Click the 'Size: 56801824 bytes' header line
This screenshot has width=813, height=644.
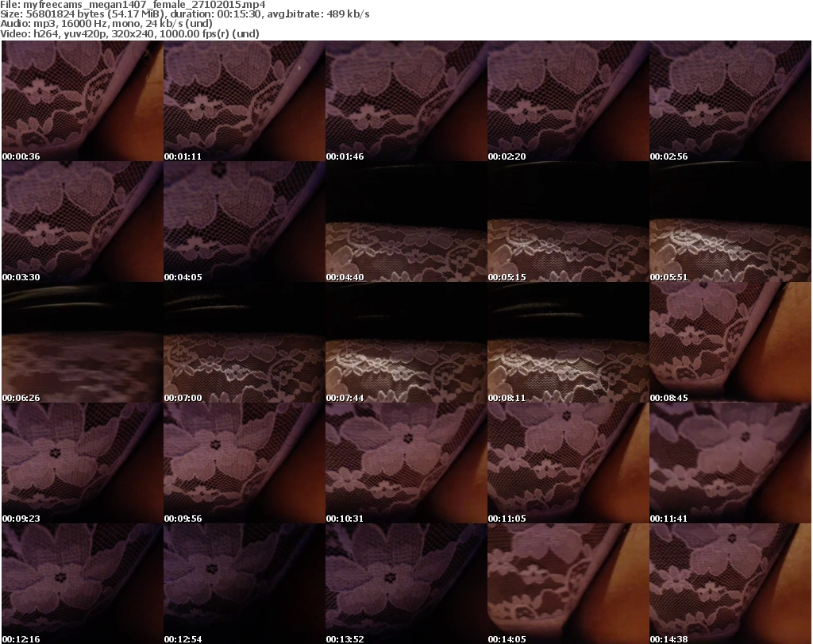pos(184,14)
